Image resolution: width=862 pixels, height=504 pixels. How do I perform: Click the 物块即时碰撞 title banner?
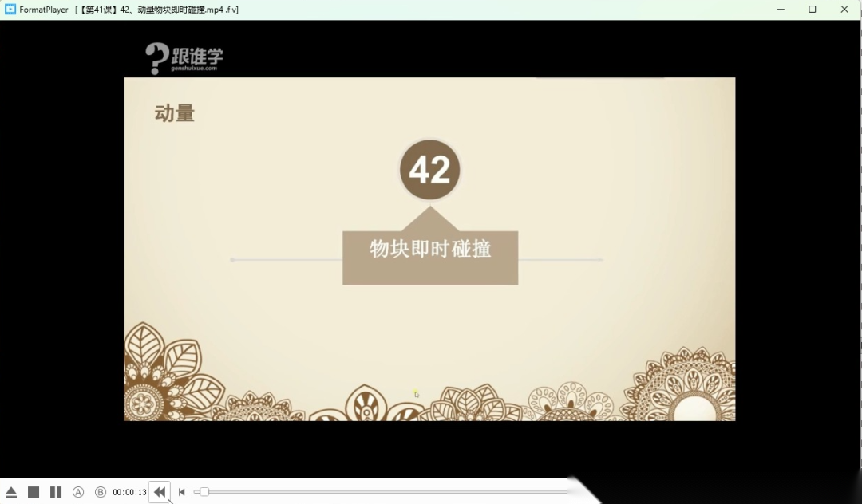pos(430,250)
